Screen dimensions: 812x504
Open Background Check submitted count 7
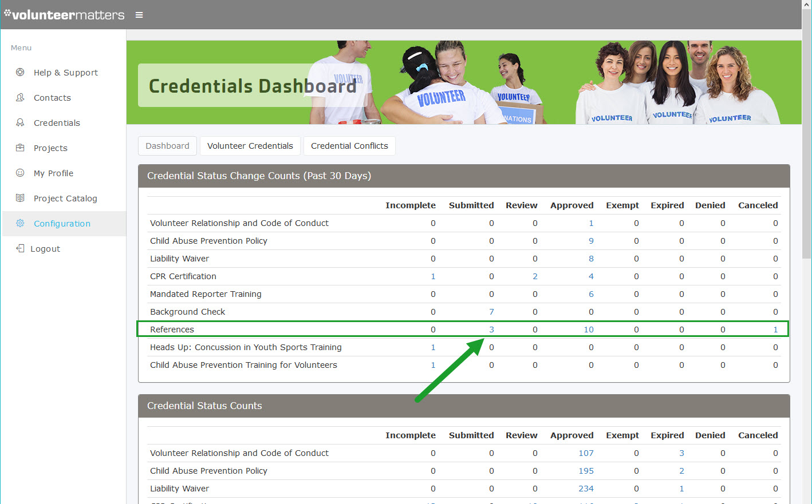click(491, 312)
